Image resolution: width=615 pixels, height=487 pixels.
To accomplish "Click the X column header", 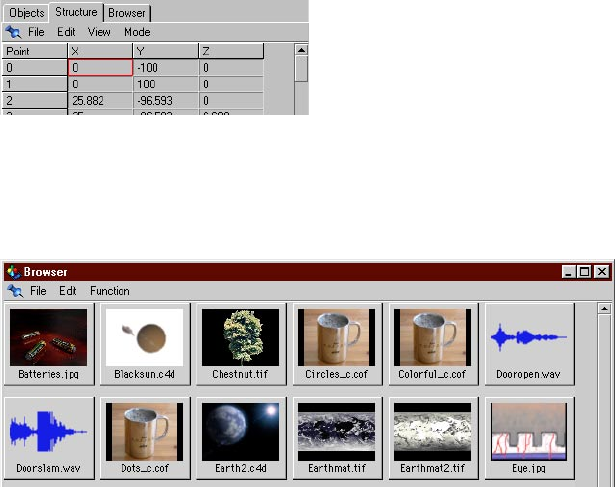I will click(100, 51).
